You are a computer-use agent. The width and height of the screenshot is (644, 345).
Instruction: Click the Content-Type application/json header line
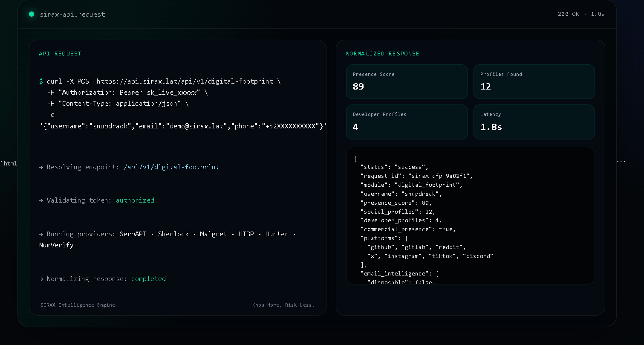click(118, 103)
